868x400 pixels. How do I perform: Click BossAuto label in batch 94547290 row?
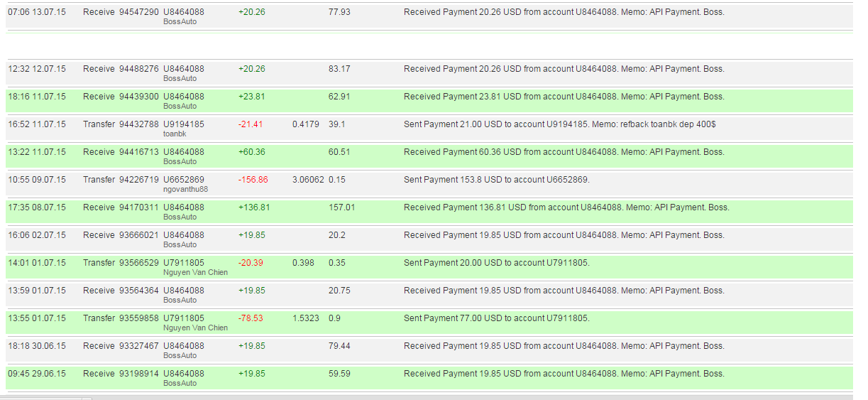pyautogui.click(x=180, y=21)
